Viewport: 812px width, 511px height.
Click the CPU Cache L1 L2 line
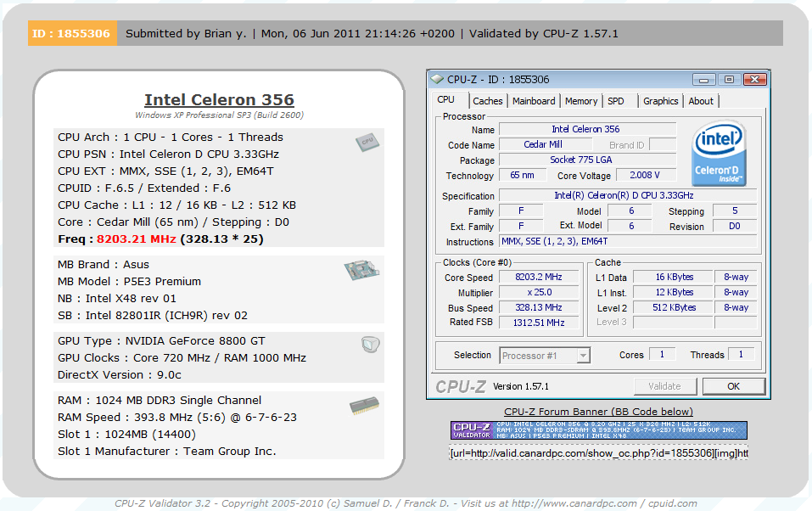pyautogui.click(x=176, y=205)
